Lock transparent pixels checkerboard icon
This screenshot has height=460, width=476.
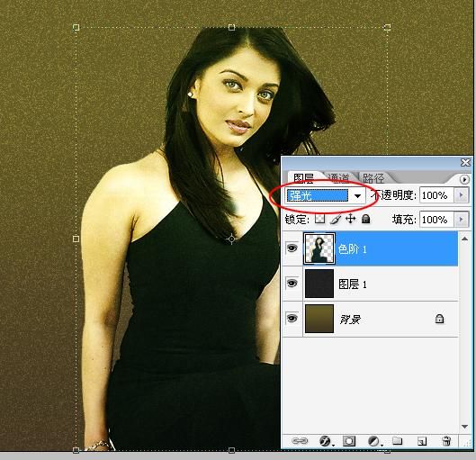319,219
